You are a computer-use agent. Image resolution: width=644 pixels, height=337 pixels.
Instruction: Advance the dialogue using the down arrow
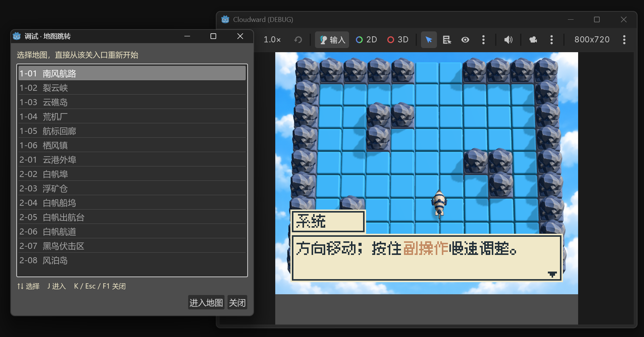click(x=552, y=274)
